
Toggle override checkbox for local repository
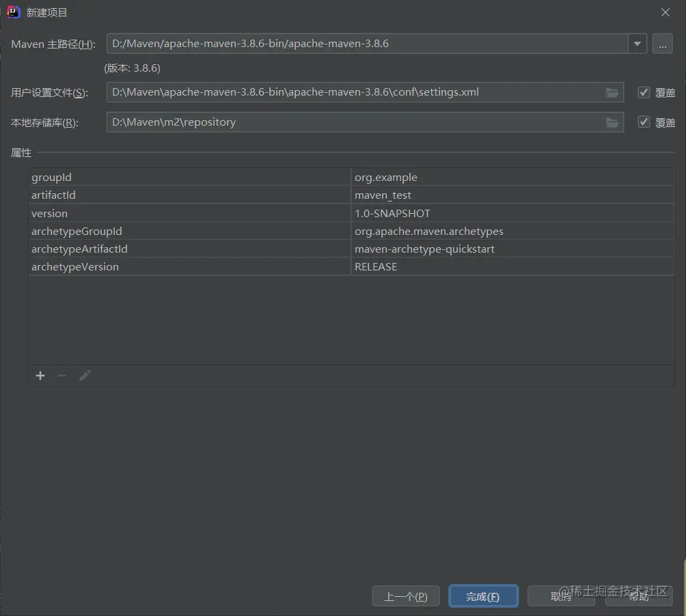(644, 122)
